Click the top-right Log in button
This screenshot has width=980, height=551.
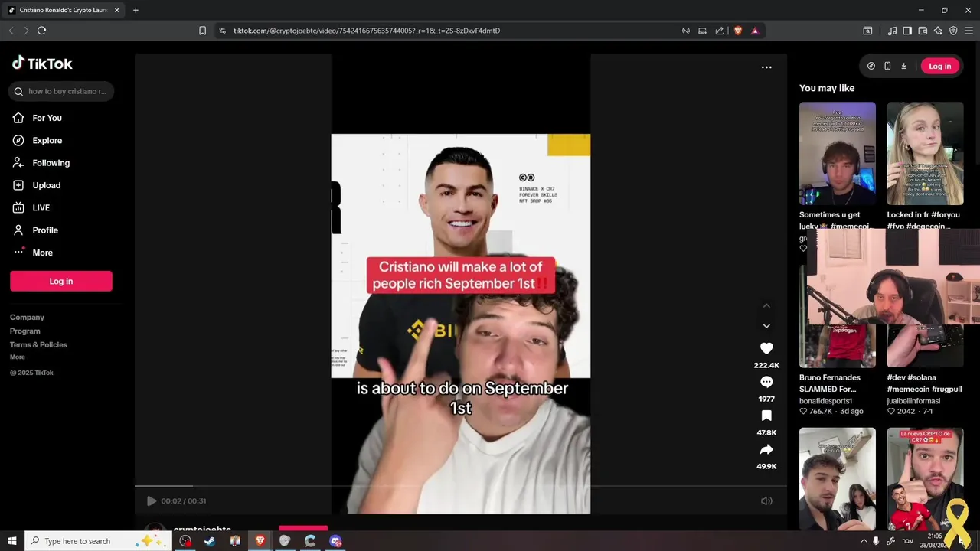click(939, 67)
